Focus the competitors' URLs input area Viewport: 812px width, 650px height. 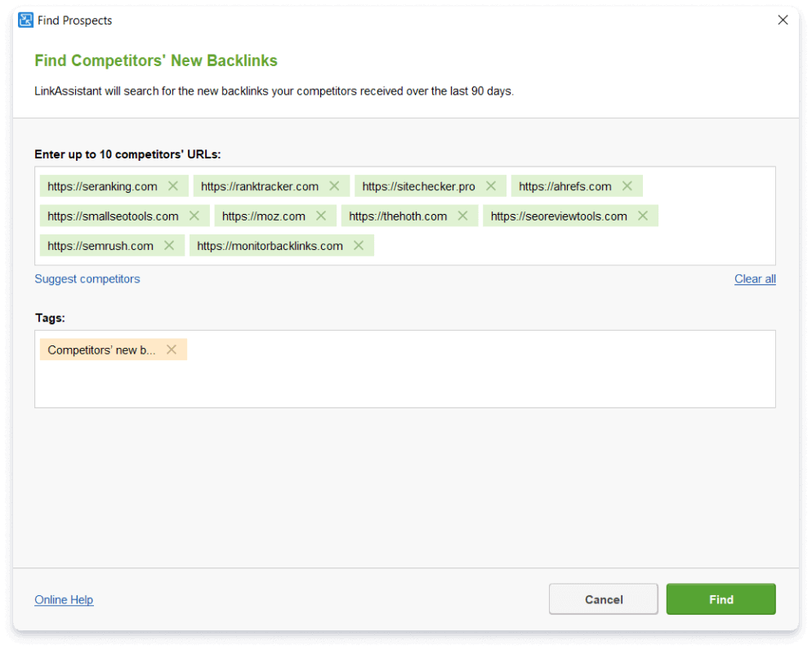click(x=569, y=246)
